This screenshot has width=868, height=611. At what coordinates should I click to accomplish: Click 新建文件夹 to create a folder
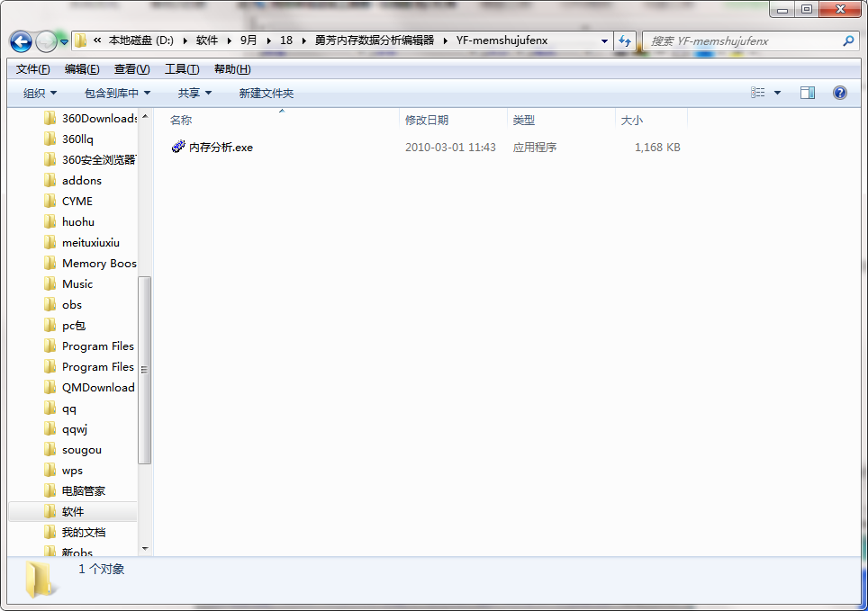click(265, 92)
